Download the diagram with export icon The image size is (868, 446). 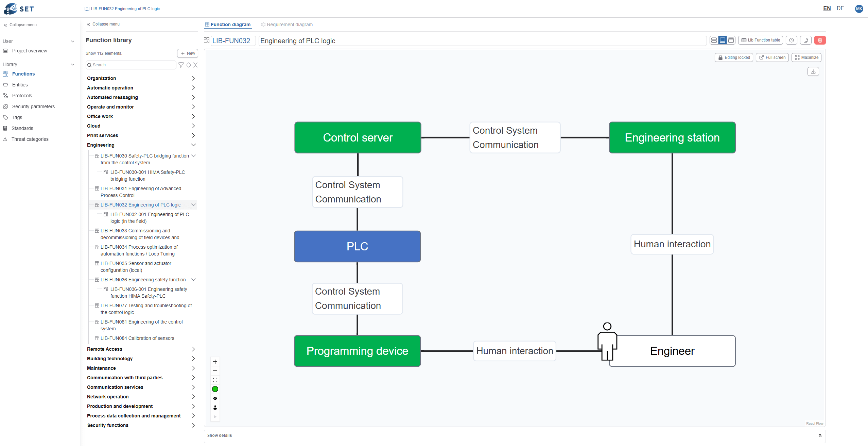(x=813, y=71)
